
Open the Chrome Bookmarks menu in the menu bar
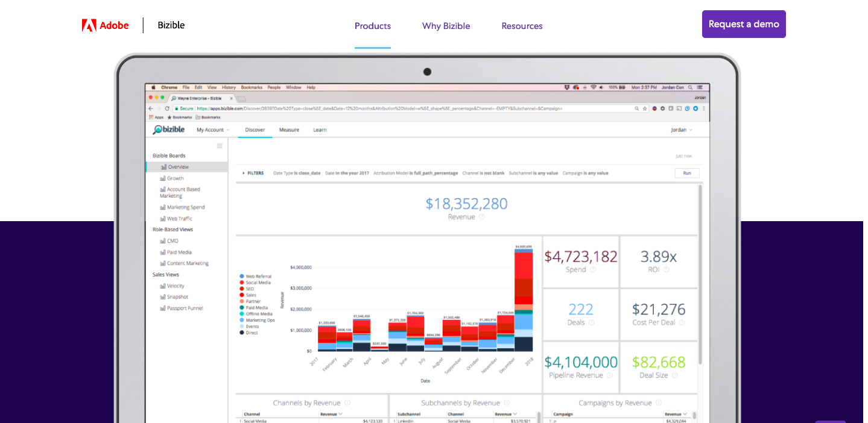[x=252, y=87]
